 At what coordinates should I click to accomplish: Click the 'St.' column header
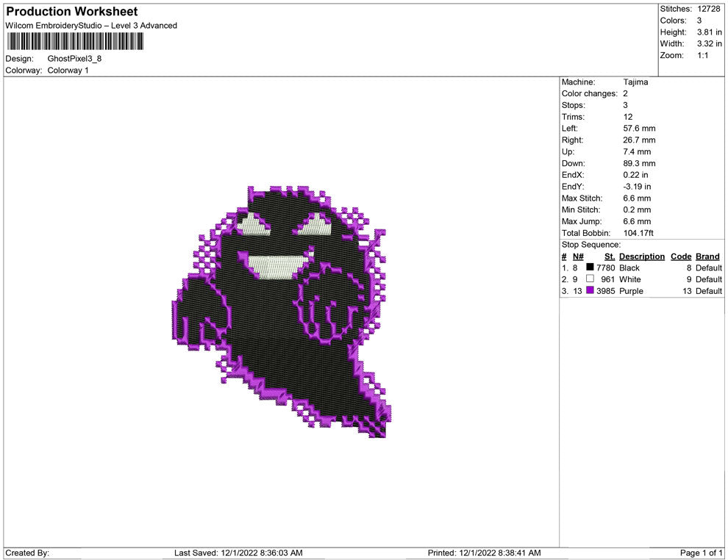pyautogui.click(x=610, y=256)
